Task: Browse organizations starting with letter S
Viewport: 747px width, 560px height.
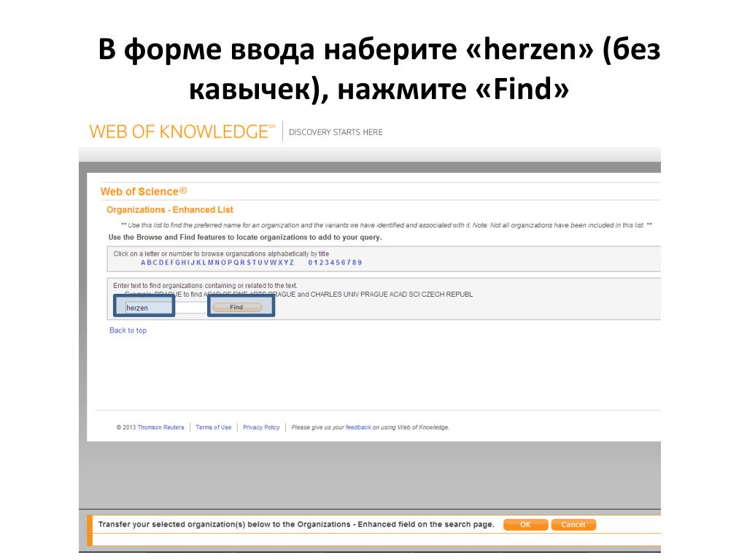Action: 249,262
